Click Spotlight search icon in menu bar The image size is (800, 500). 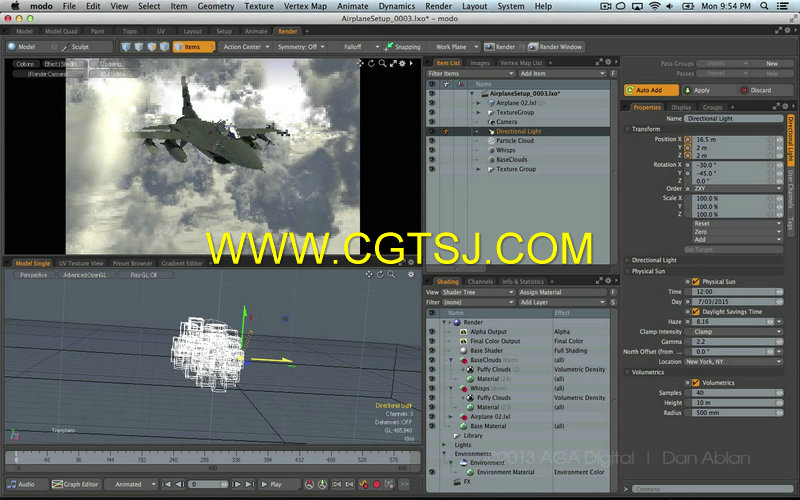(764, 6)
